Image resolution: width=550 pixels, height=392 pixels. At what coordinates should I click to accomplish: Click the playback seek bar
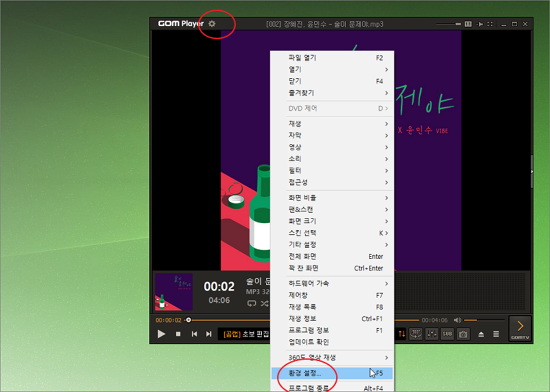302,320
